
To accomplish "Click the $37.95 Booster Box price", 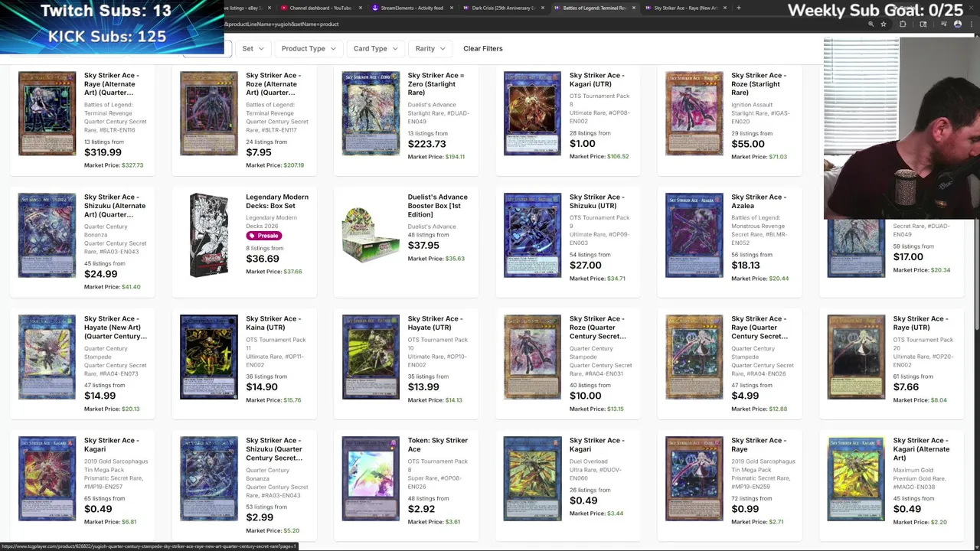I will point(423,246).
